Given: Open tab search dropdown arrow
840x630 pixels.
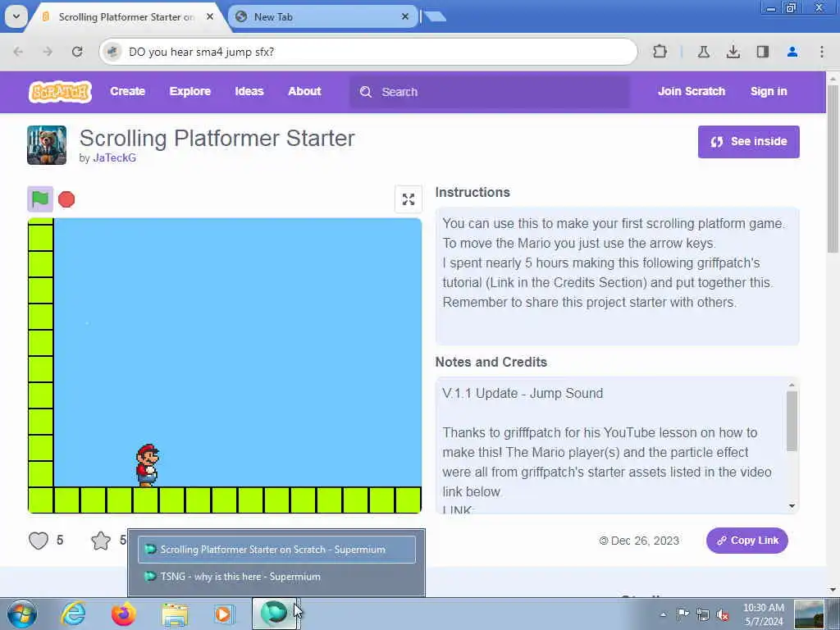Looking at the screenshot, I should tap(16, 16).
